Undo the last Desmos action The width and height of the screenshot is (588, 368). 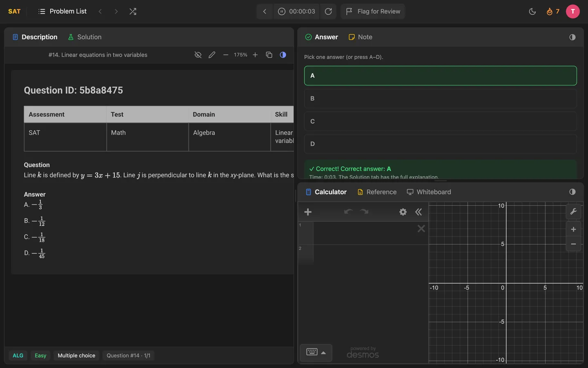click(x=348, y=212)
